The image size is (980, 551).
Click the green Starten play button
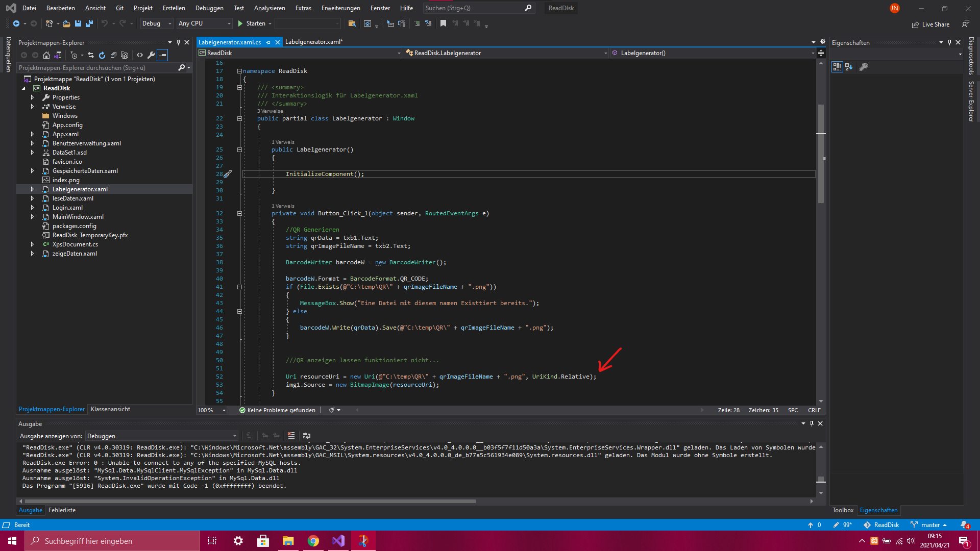point(251,23)
